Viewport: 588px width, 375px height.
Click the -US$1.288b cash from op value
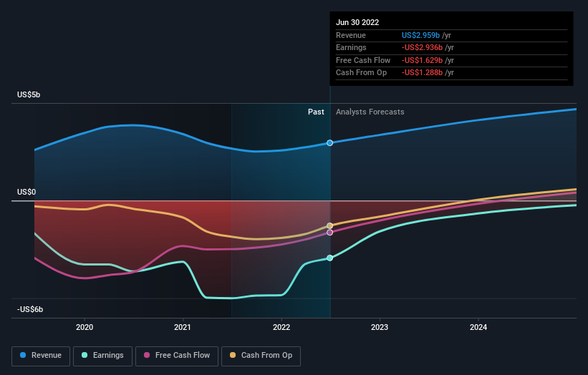(422, 73)
